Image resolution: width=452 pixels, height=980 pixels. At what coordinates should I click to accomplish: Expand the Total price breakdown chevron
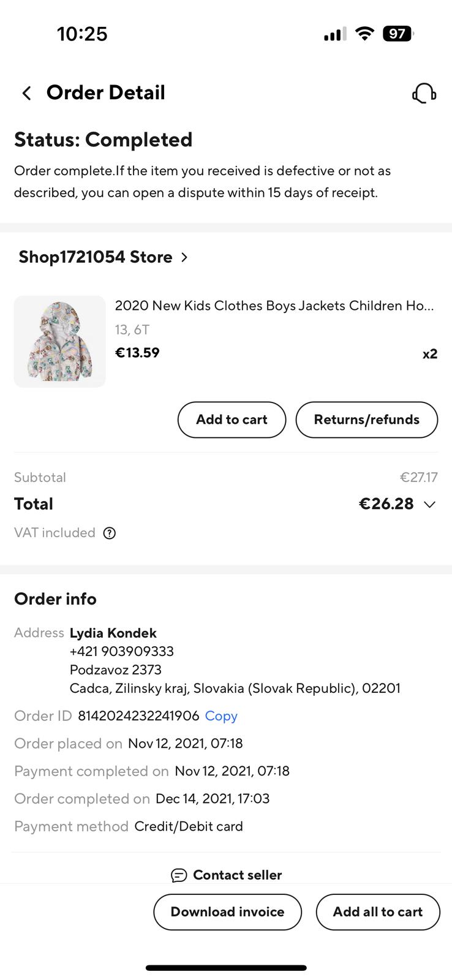pyautogui.click(x=430, y=505)
